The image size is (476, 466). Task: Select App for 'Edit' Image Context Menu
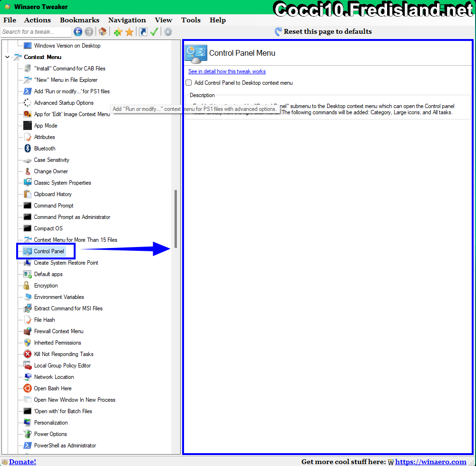(72, 115)
